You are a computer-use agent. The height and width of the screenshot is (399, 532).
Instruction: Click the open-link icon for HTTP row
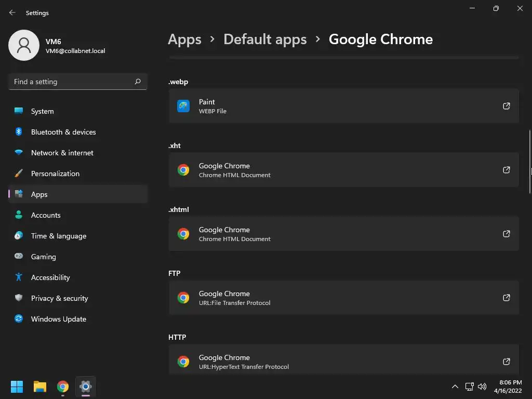click(506, 362)
